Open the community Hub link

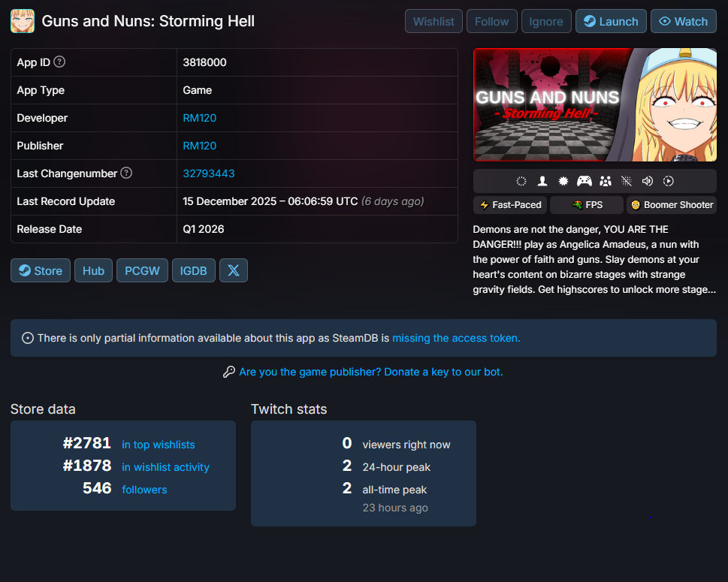93,270
